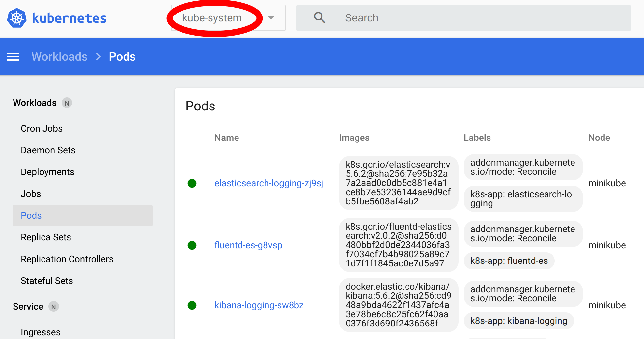This screenshot has width=644, height=339.
Task: Click the N badge beside Workloads
Action: (x=67, y=103)
